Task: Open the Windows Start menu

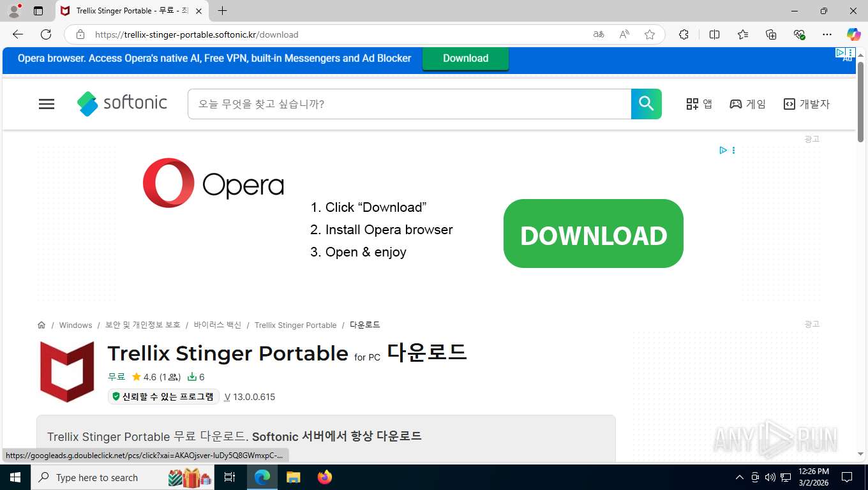Action: point(15,477)
